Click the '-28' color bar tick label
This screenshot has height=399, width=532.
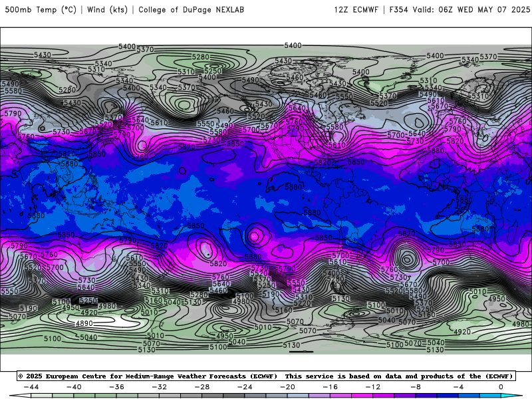pos(202,387)
